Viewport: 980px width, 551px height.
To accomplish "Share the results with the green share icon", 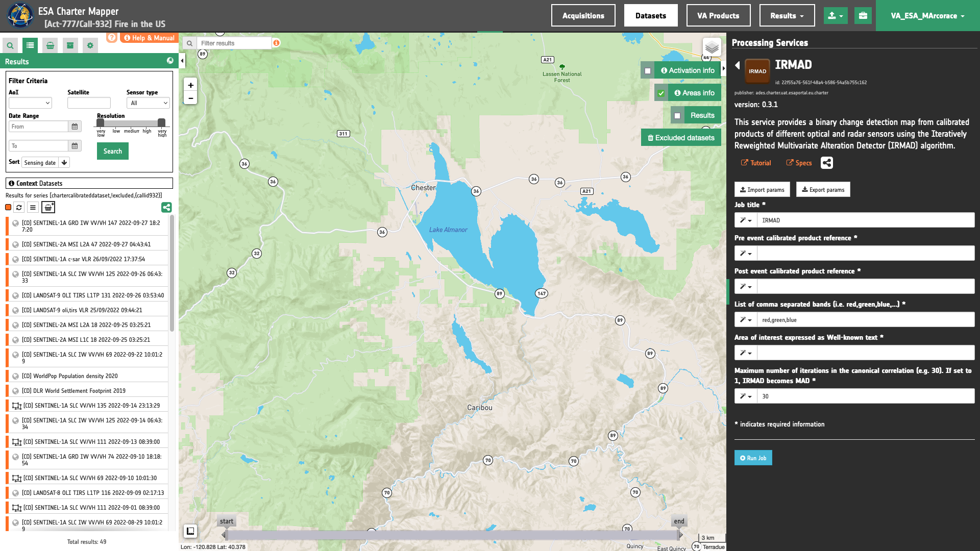I will point(166,207).
